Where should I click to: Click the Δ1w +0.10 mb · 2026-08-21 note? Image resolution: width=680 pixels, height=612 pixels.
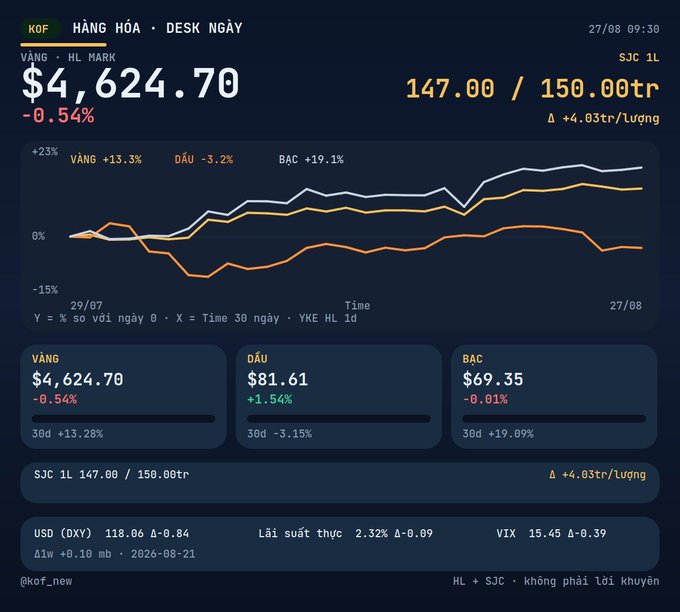115,554
